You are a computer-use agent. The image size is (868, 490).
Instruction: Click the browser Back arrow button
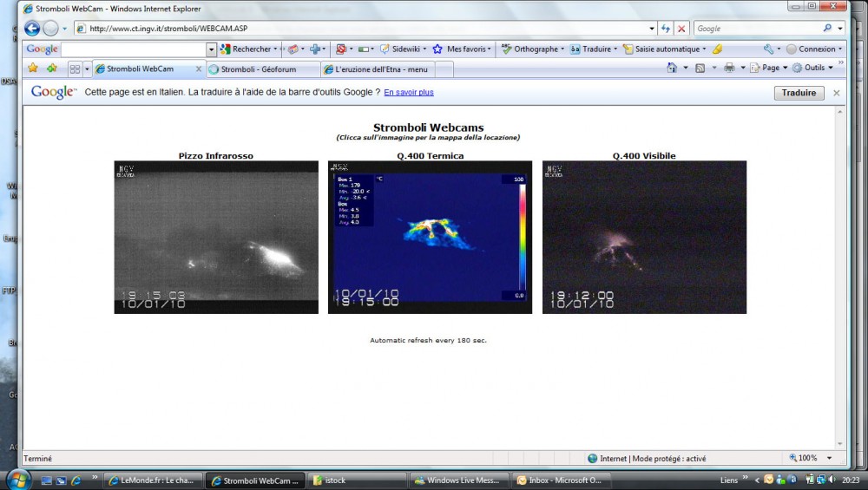32,28
